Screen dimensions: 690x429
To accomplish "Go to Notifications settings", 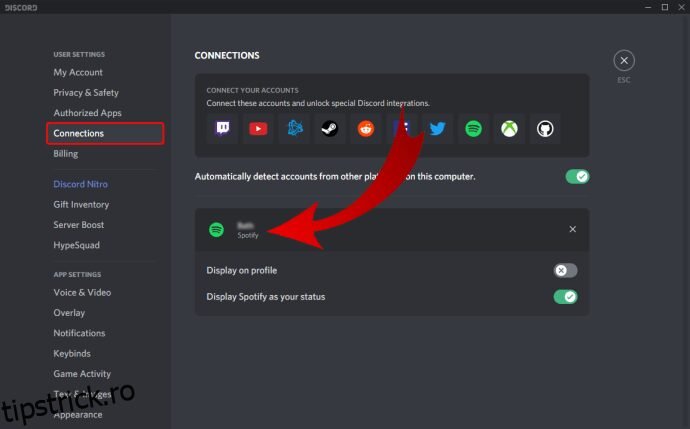I will pos(79,333).
